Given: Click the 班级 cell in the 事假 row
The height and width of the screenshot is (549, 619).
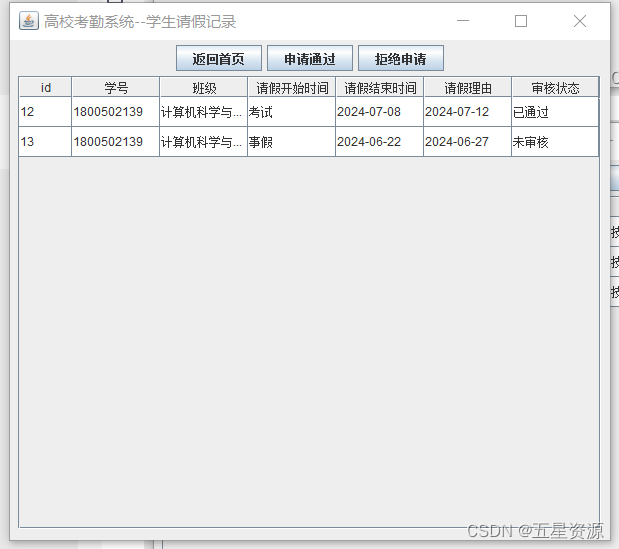Looking at the screenshot, I should pos(204,142).
